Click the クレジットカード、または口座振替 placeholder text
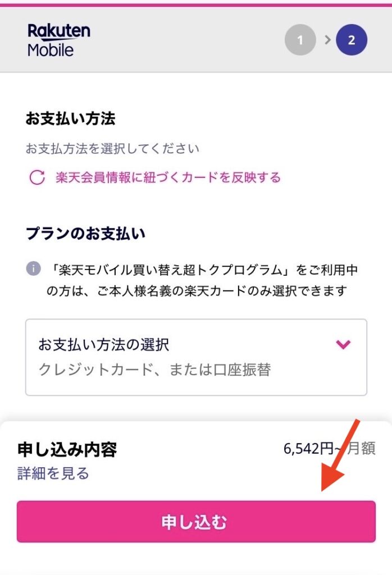Screen dimensions: 392x575 [154, 370]
